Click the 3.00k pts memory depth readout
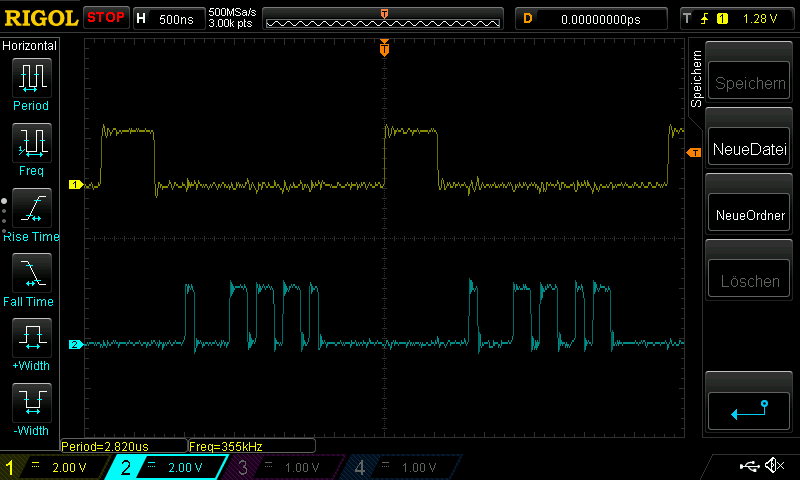The image size is (800, 480). coord(230,23)
